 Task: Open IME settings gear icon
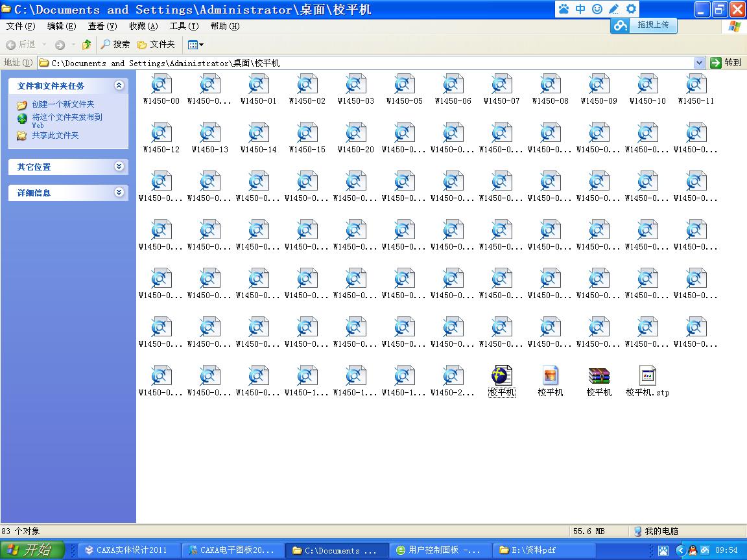coord(631,9)
